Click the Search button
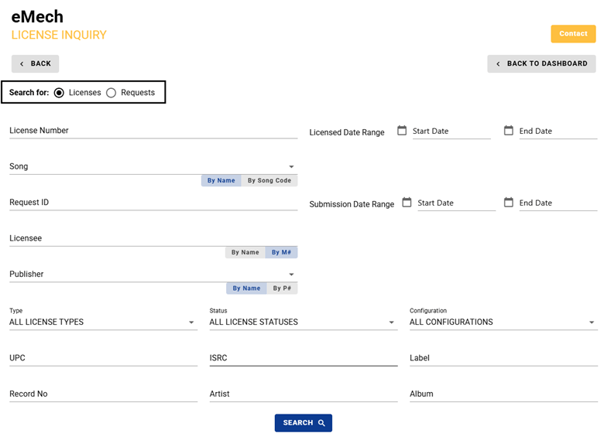The width and height of the screenshot is (604, 440). pos(303,423)
